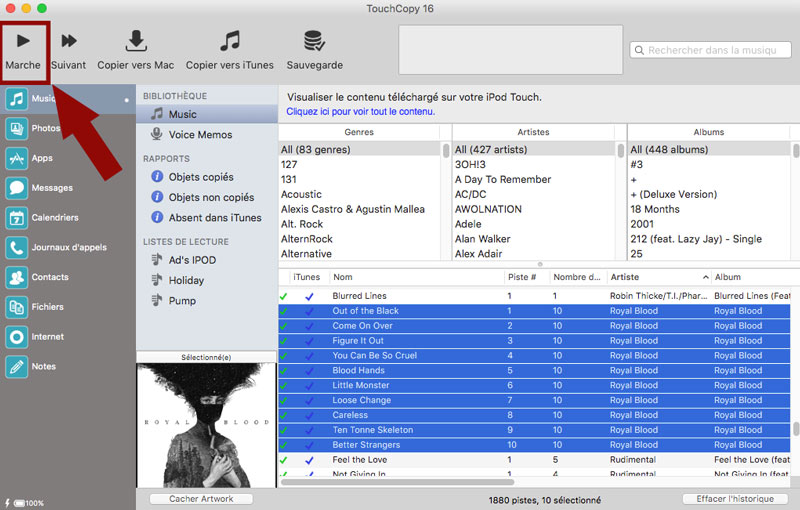
Task: Select Acoustic genre
Action: pyautogui.click(x=360, y=194)
